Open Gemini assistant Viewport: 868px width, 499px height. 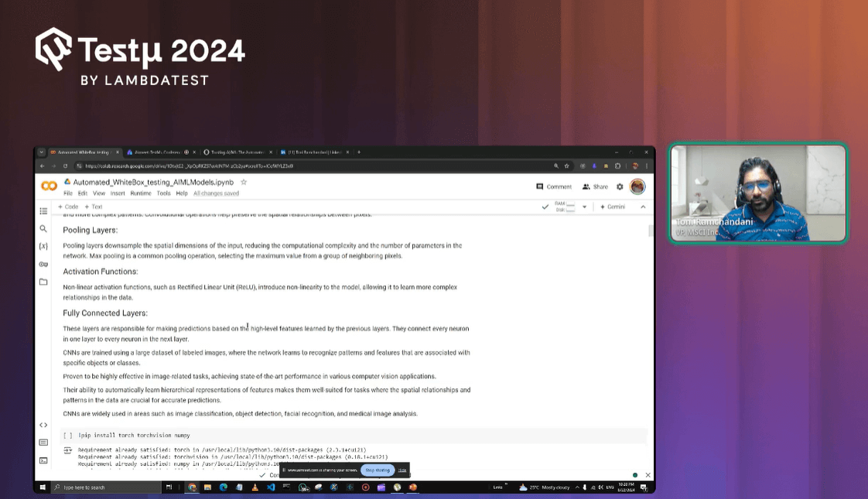[613, 207]
